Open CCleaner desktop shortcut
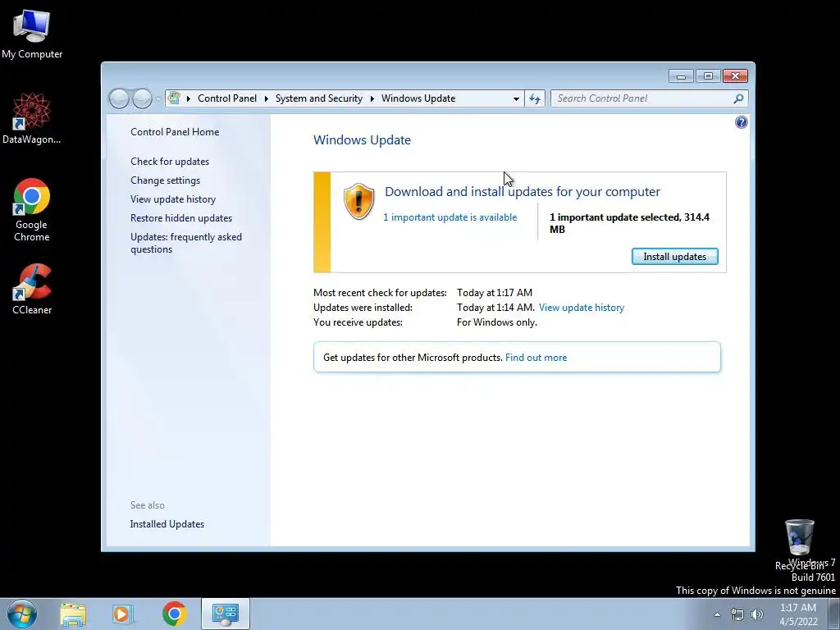The image size is (840, 630). coord(32,289)
